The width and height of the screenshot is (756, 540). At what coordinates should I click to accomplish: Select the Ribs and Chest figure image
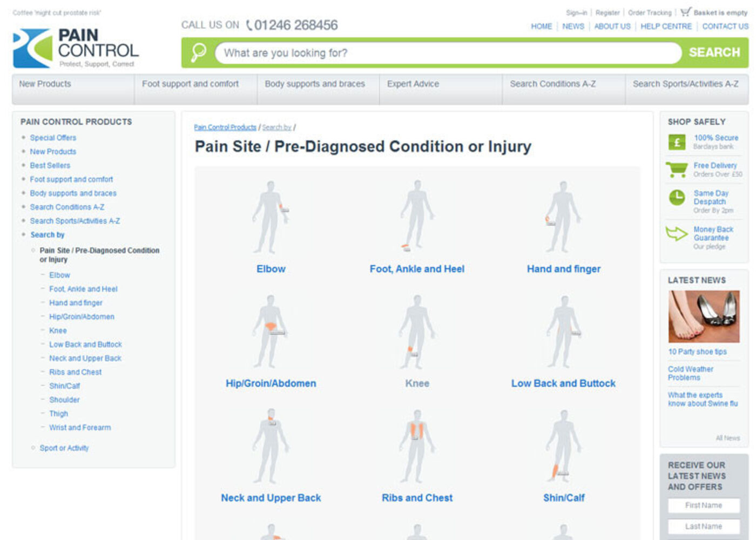pyautogui.click(x=416, y=446)
